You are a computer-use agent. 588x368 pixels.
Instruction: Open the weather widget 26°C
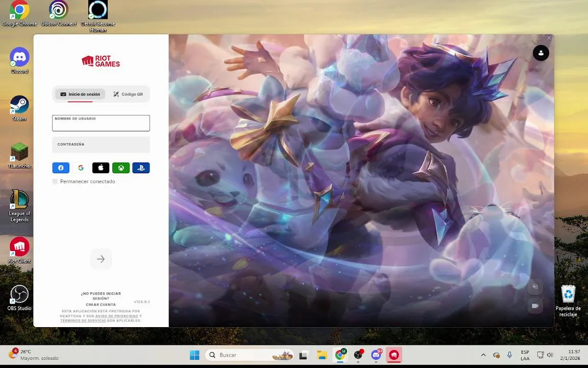coord(34,355)
